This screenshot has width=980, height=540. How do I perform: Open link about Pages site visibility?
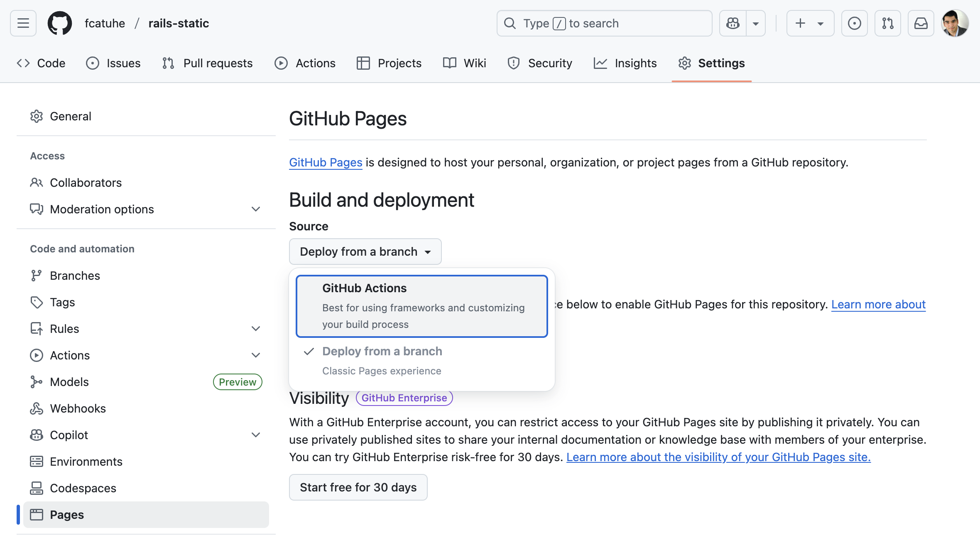pyautogui.click(x=718, y=457)
